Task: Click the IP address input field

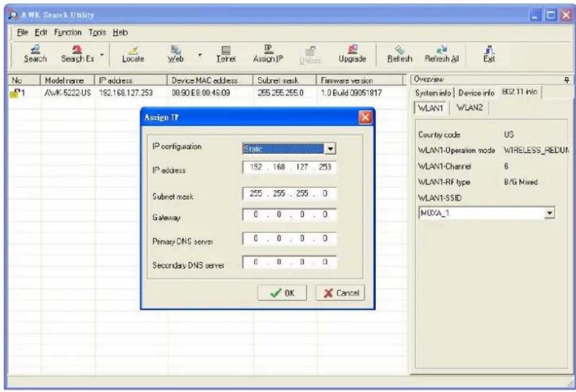Action: click(x=289, y=168)
